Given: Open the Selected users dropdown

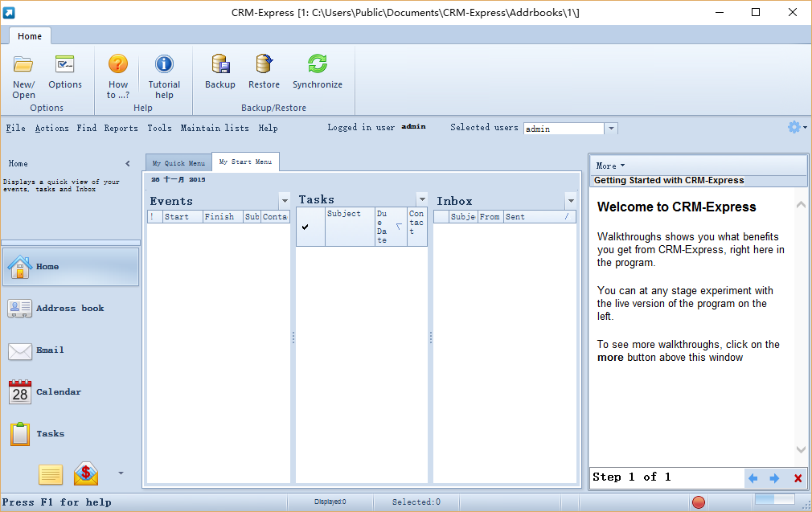Looking at the screenshot, I should [611, 129].
